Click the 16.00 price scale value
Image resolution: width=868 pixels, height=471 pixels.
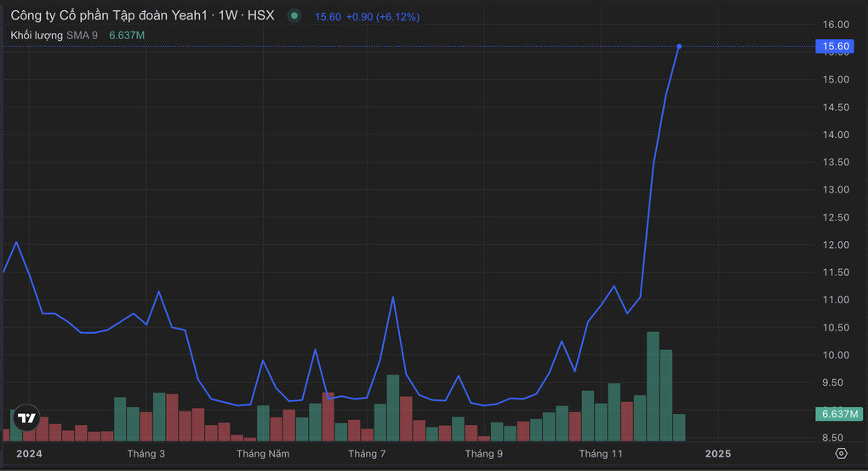point(836,25)
